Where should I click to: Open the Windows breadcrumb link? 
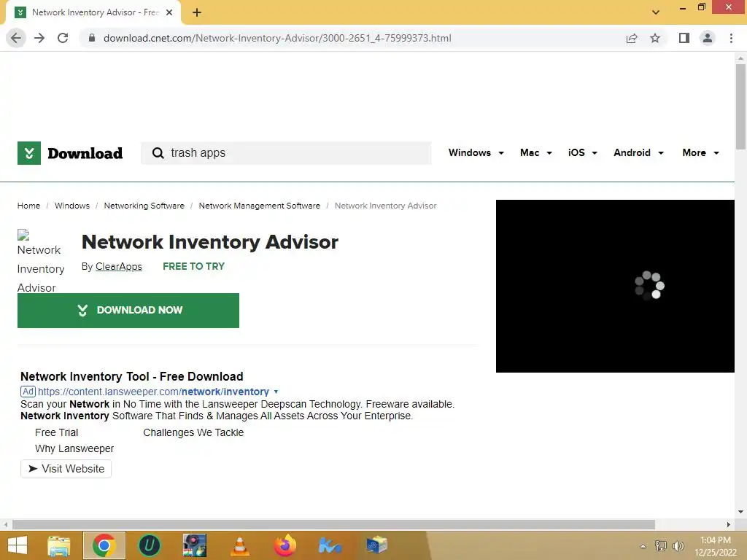pyautogui.click(x=72, y=206)
